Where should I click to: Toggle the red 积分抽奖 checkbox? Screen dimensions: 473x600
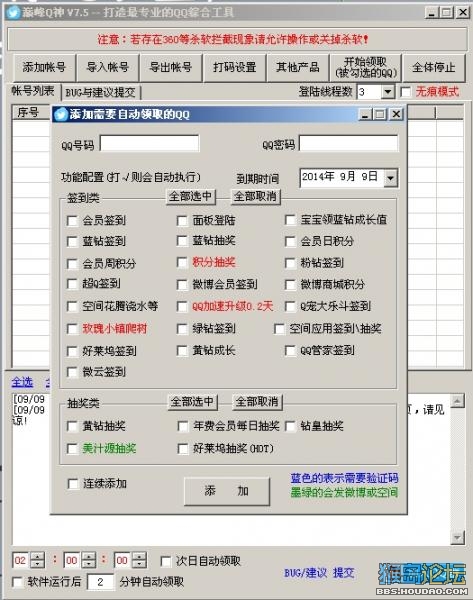point(182,262)
